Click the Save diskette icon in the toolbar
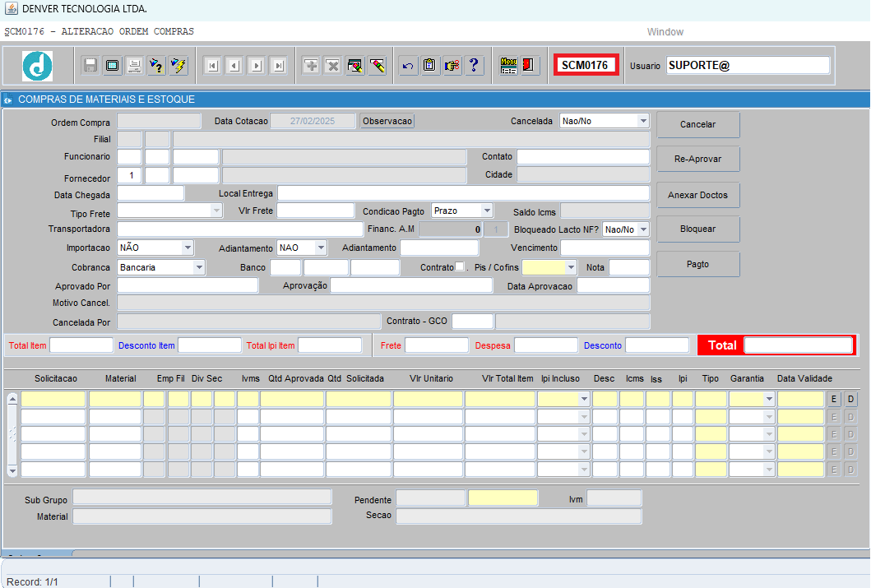The image size is (871, 588). [90, 66]
